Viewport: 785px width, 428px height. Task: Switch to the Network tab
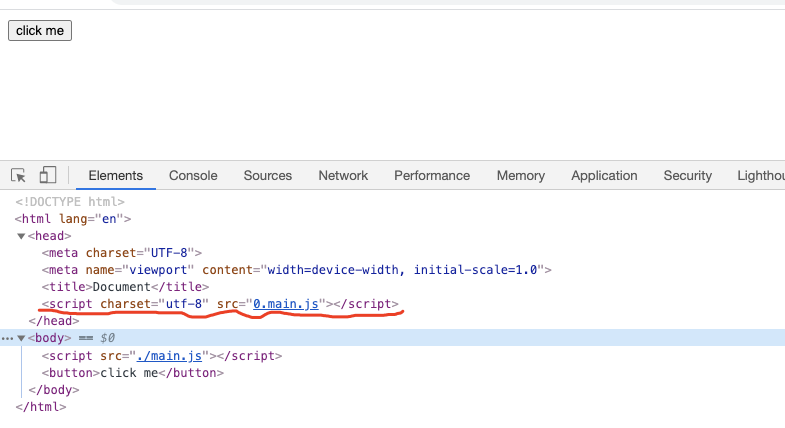(x=343, y=176)
